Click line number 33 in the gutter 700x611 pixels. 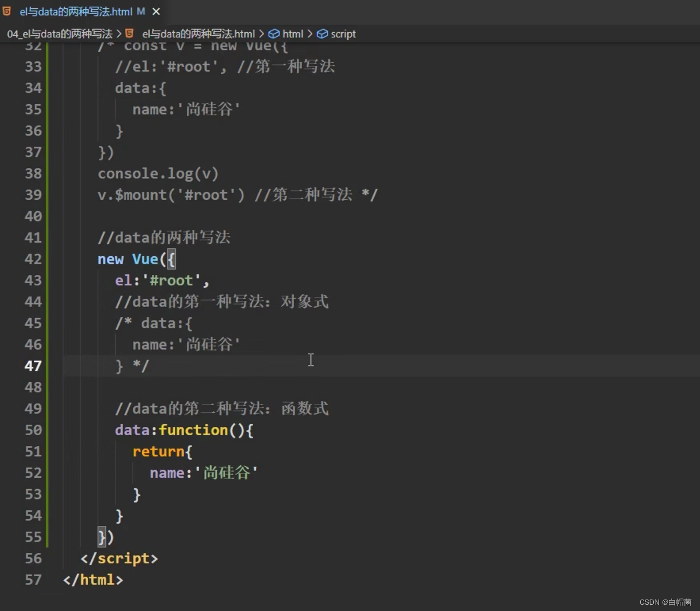pos(33,66)
